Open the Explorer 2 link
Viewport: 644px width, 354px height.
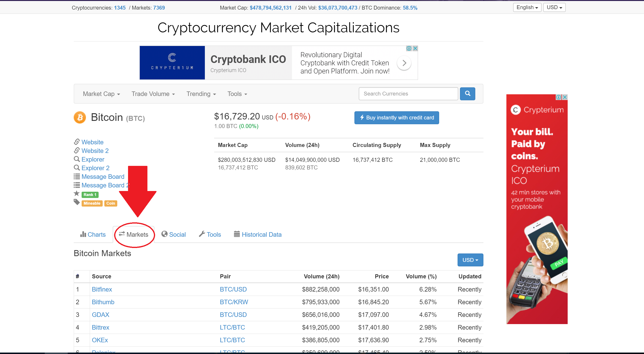pyautogui.click(x=95, y=168)
